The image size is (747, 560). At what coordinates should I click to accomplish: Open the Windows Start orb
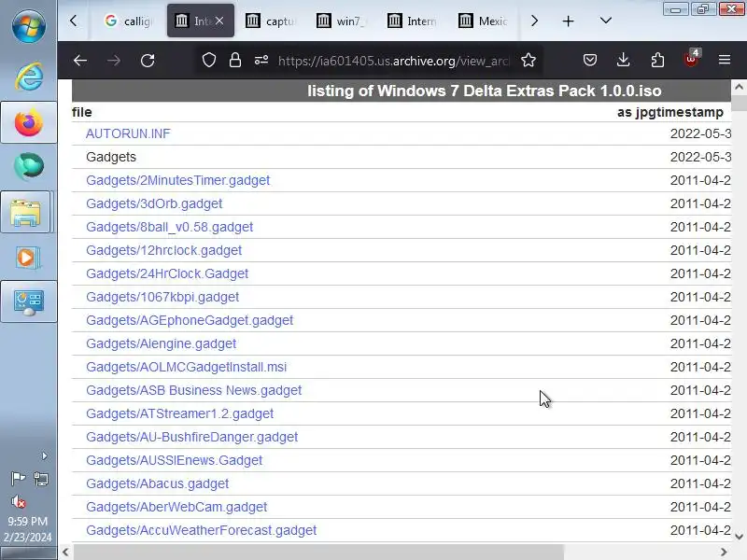pos(29,25)
